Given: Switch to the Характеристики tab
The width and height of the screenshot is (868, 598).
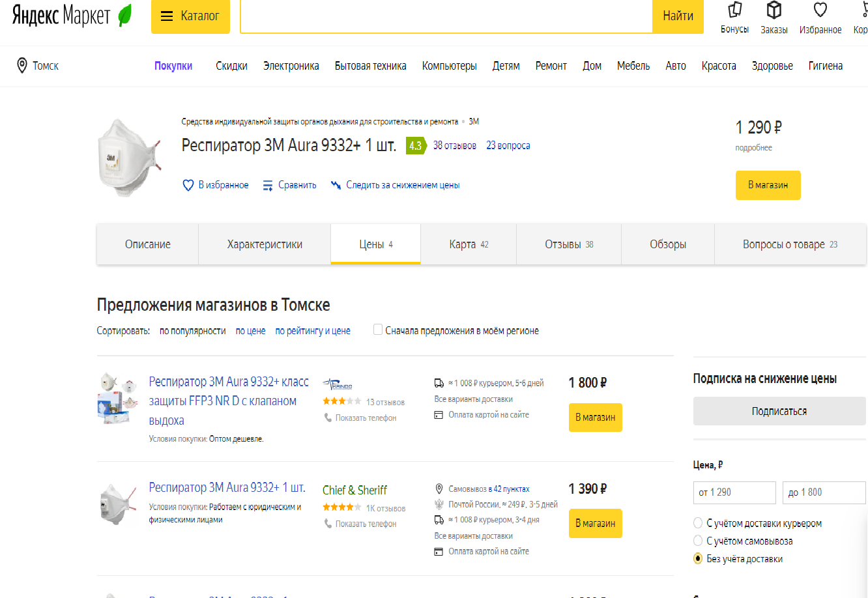Looking at the screenshot, I should pos(265,244).
